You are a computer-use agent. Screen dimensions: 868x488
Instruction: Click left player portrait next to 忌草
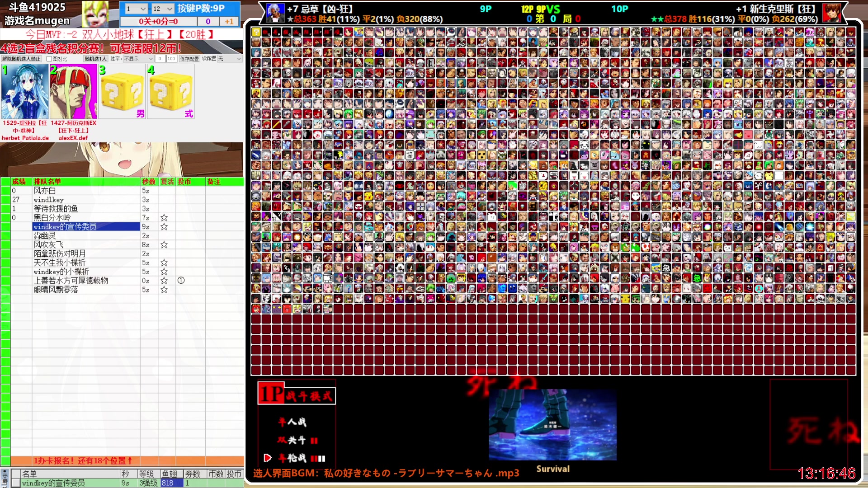[275, 13]
